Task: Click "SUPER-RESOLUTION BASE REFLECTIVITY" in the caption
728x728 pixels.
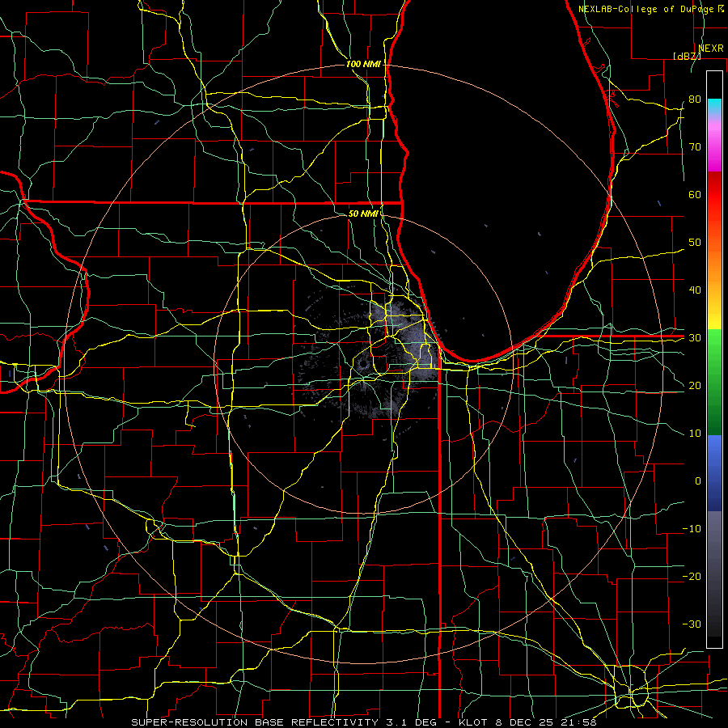Action: 255,722
